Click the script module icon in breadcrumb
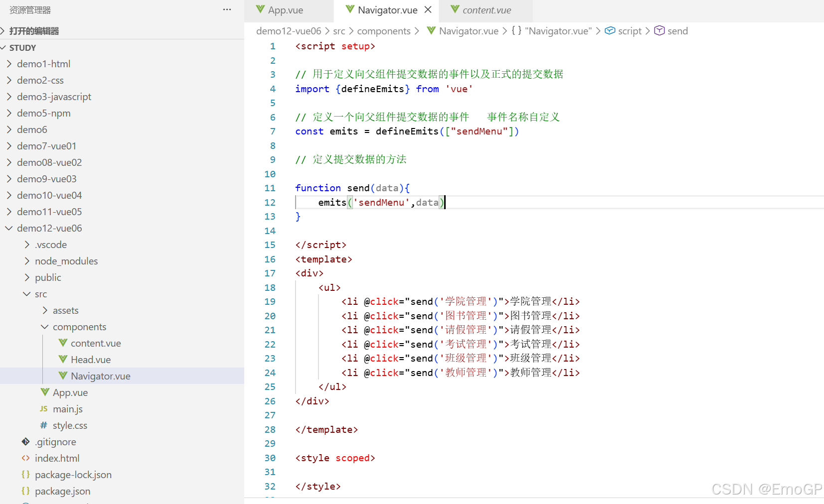824x504 pixels. (x=610, y=31)
